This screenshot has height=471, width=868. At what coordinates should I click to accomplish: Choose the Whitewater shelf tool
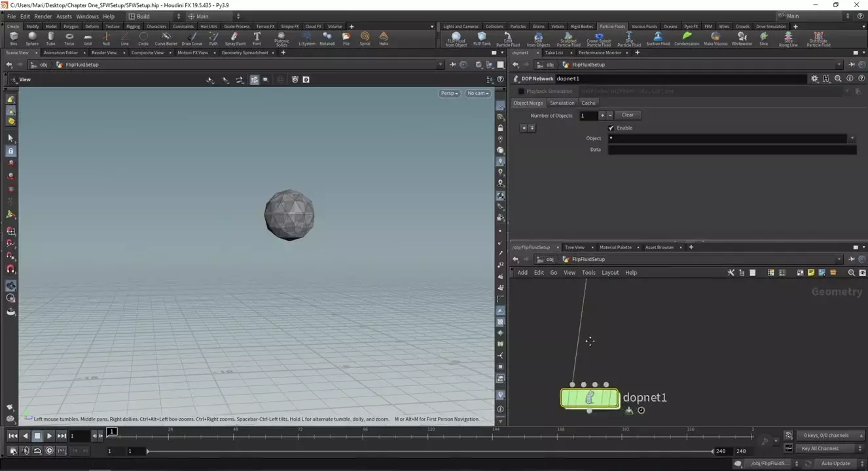click(742, 39)
